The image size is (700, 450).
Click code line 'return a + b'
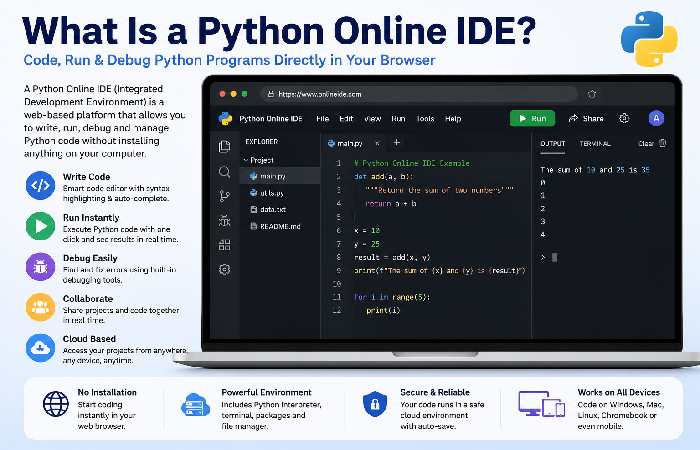[391, 204]
